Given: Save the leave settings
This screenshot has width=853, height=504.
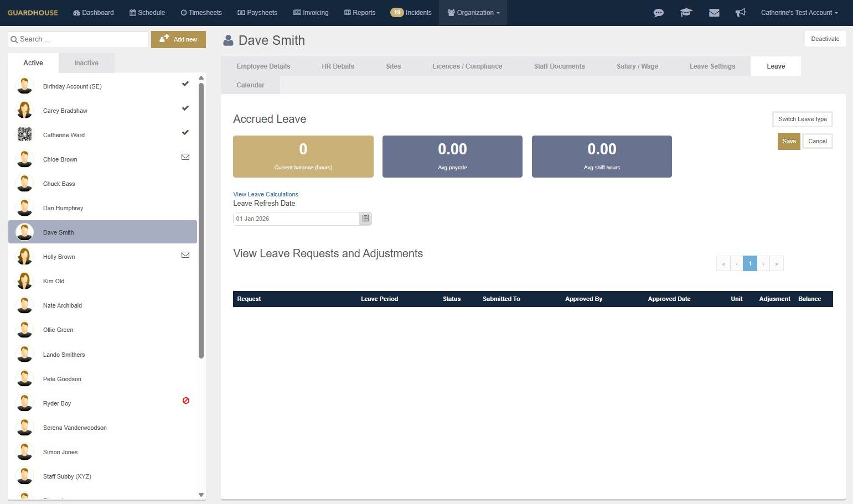Looking at the screenshot, I should 789,141.
